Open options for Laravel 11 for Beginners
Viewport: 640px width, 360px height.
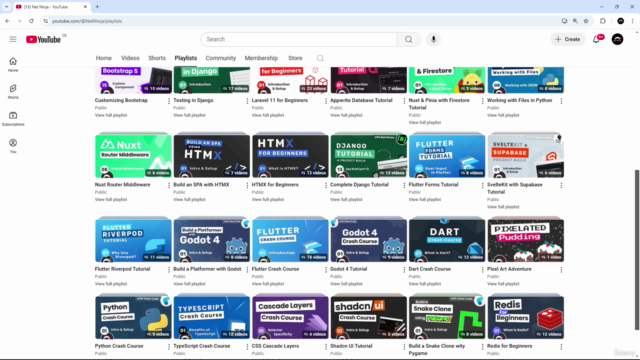[x=326, y=101]
